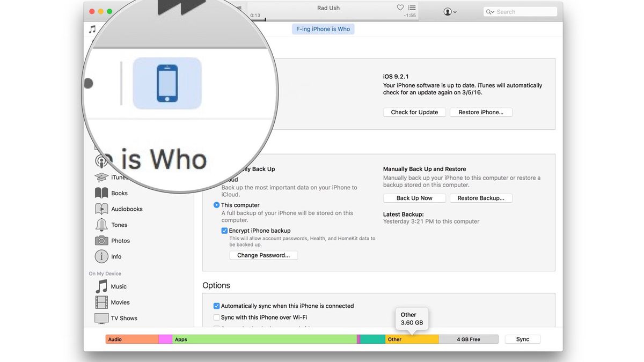
Task: Click Check for Update
Action: tap(414, 112)
